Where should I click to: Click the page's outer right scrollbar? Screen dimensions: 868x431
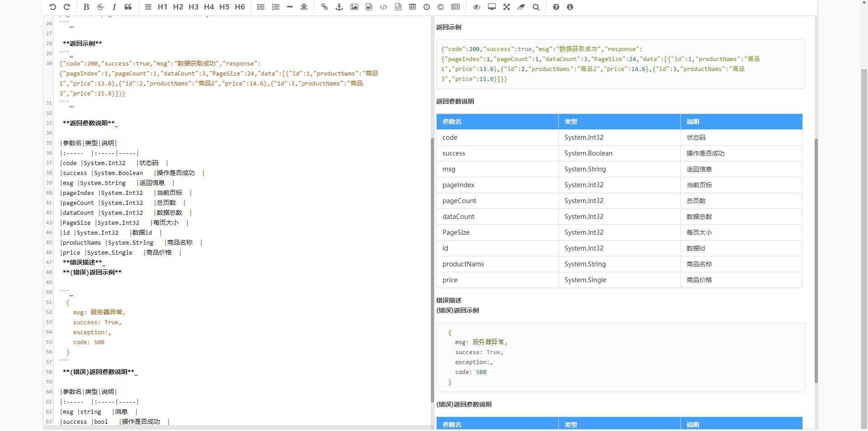(864, 248)
